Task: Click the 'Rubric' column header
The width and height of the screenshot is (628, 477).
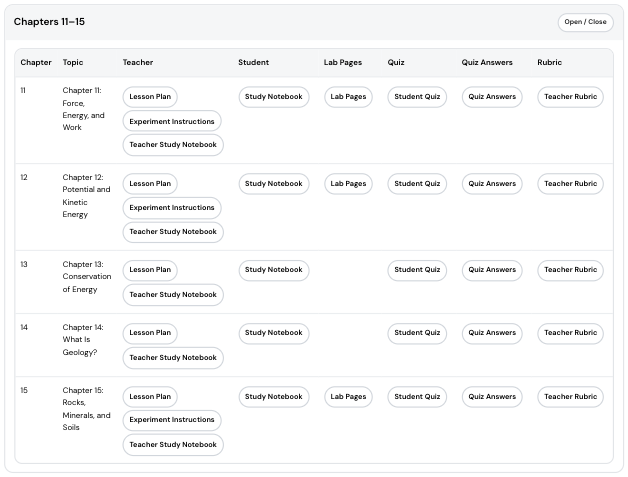Action: click(x=550, y=62)
